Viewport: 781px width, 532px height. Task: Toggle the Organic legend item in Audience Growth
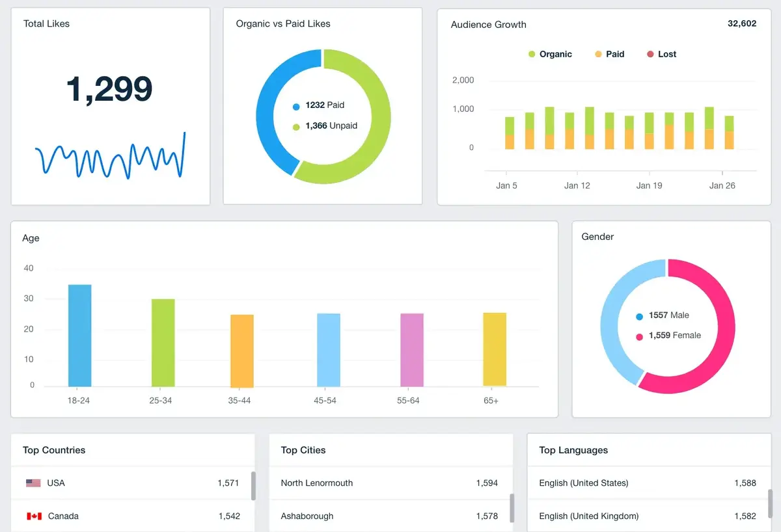551,54
